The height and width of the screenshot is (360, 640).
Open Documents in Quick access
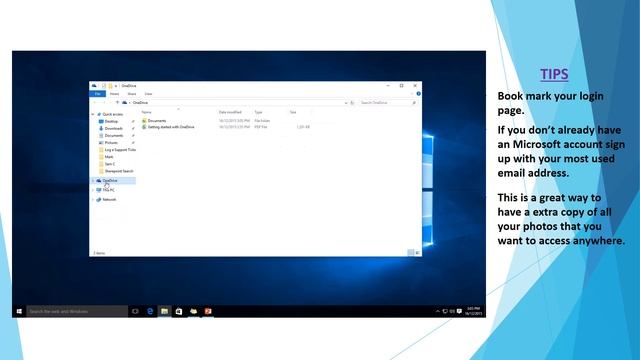[x=113, y=136]
